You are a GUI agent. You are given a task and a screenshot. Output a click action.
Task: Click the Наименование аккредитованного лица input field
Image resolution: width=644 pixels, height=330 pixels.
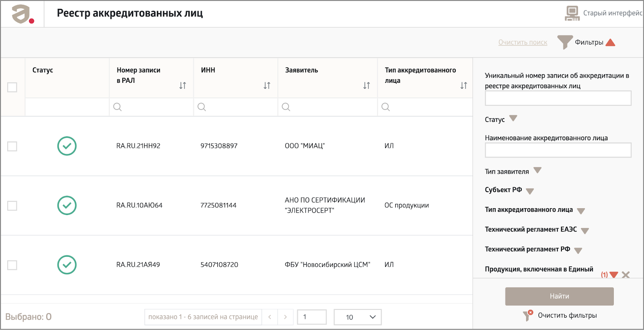point(558,150)
